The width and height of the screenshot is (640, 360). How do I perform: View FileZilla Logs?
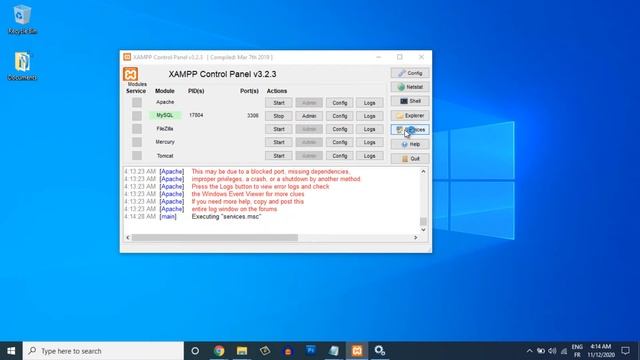[369, 129]
